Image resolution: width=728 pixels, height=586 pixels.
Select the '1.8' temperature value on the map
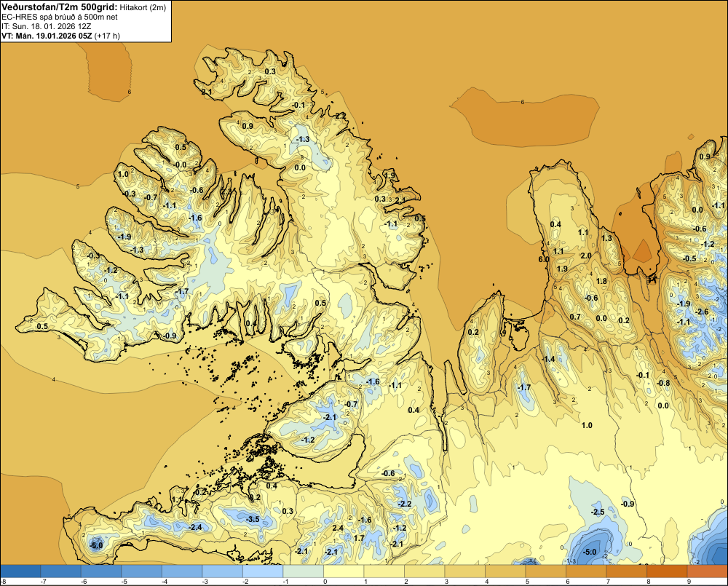(x=601, y=281)
